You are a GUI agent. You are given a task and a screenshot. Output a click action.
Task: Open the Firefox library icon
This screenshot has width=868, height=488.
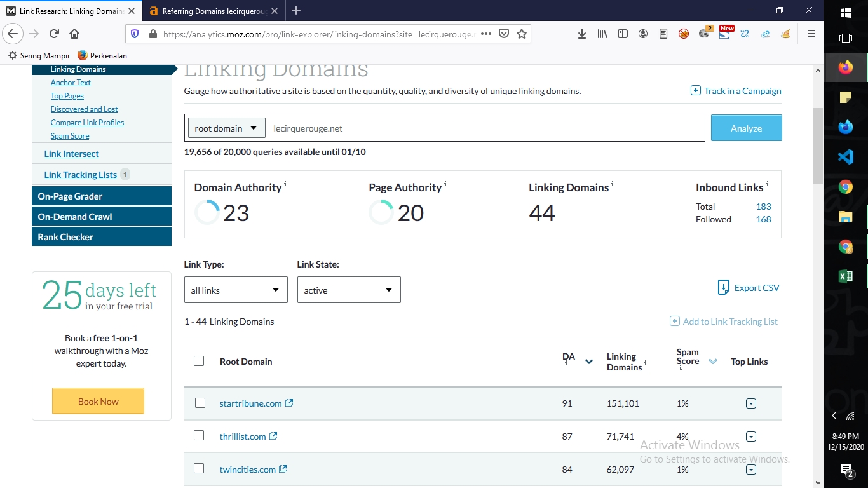tap(602, 34)
